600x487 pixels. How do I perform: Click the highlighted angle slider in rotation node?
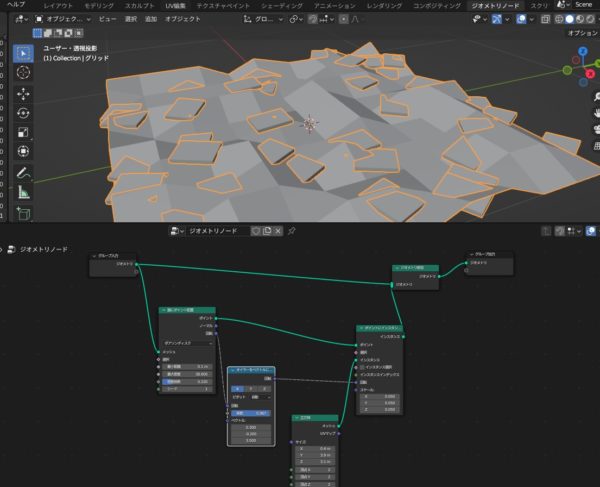[251, 413]
